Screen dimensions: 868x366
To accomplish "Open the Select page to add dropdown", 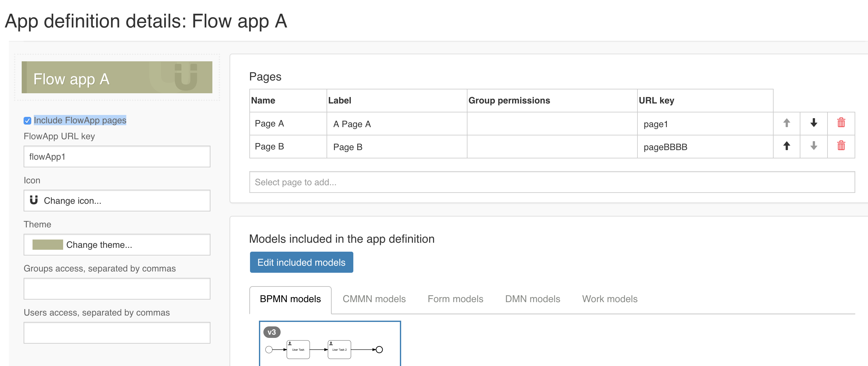I will pyautogui.click(x=472, y=182).
